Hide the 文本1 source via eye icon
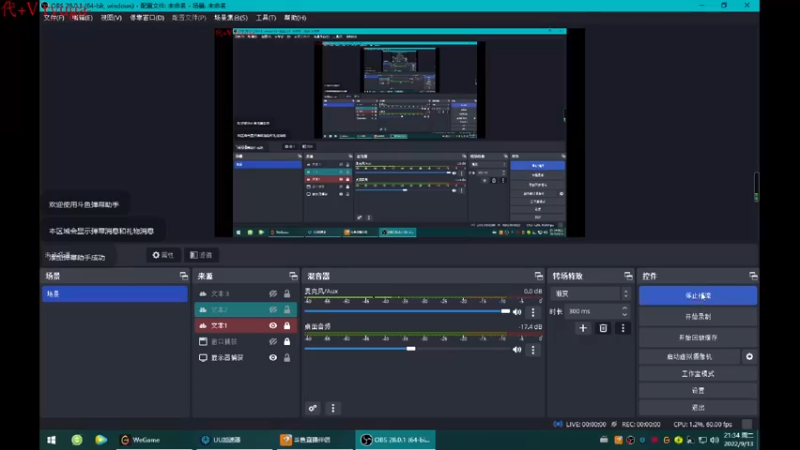Screen dimensions: 800x450 [x=273, y=326]
